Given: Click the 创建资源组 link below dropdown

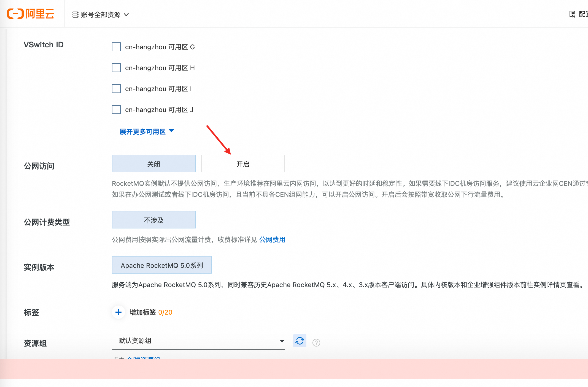Looking at the screenshot, I should (144, 358).
